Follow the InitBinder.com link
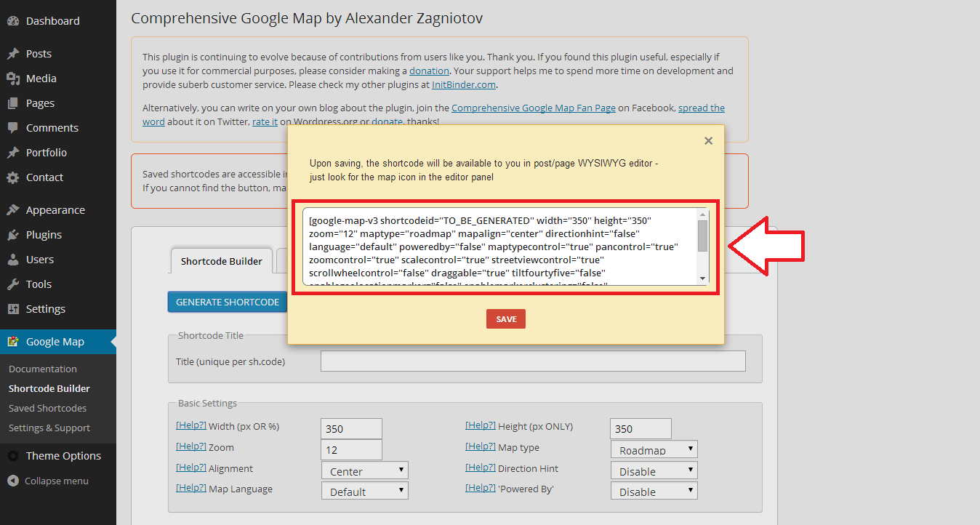 click(x=464, y=84)
